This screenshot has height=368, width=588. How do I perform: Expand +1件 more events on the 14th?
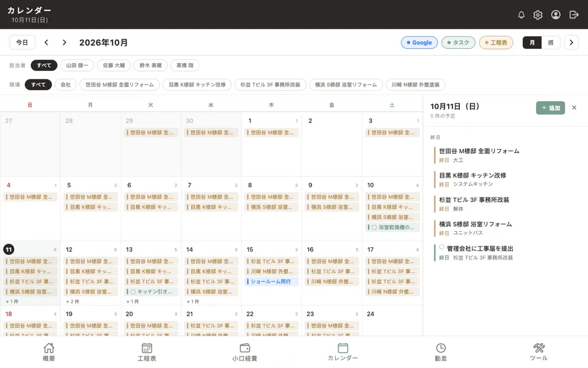click(193, 301)
